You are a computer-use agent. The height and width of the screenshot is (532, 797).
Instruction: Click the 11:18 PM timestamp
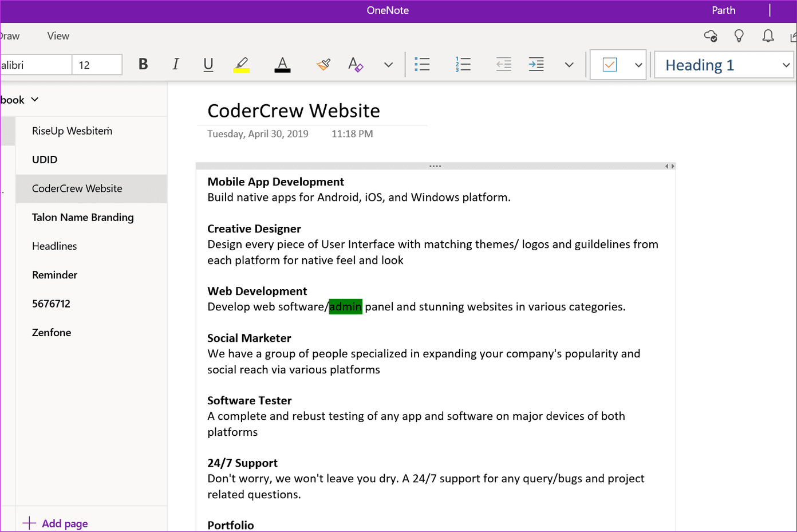(352, 134)
